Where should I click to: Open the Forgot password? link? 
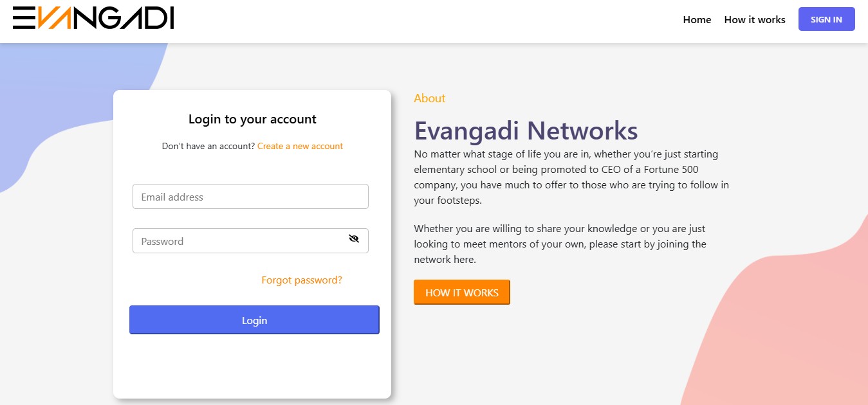(302, 280)
